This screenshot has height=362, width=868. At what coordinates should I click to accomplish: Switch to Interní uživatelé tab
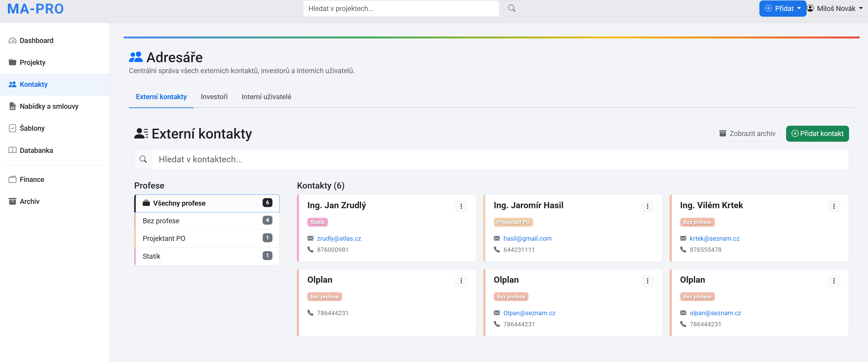tap(266, 97)
